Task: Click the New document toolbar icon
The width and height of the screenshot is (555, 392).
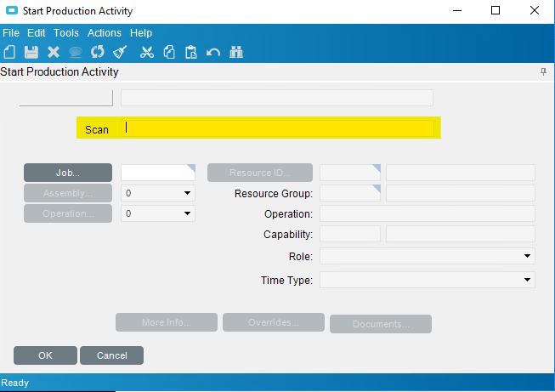Action: coord(10,53)
